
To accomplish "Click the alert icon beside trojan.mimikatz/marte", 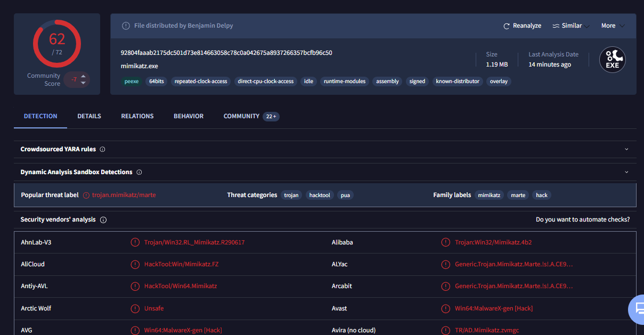I will (x=86, y=195).
